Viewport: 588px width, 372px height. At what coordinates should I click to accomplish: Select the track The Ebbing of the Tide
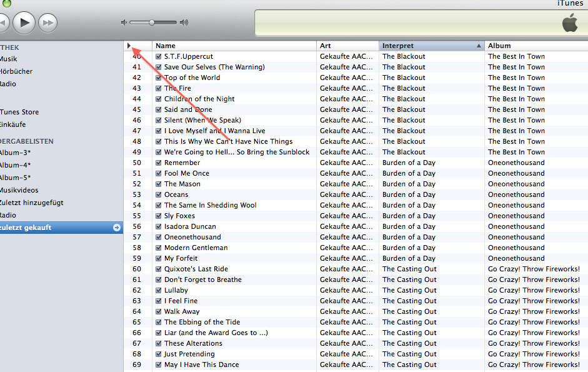(x=202, y=322)
